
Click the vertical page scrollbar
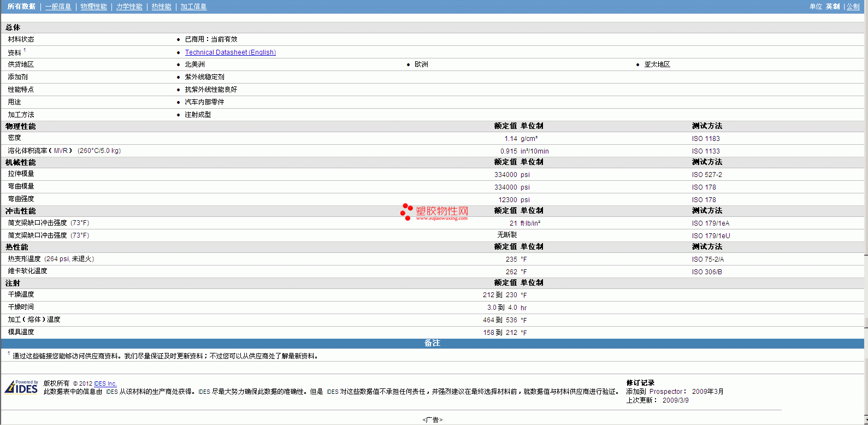point(866,212)
